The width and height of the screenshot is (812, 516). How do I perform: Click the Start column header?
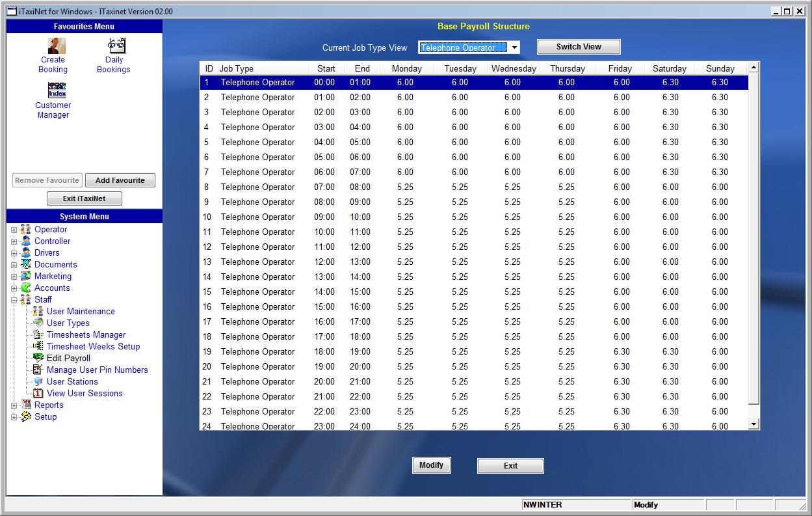coord(326,68)
